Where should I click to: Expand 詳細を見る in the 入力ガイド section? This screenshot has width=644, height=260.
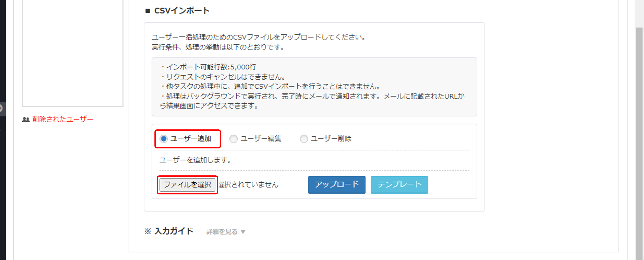[x=226, y=232]
